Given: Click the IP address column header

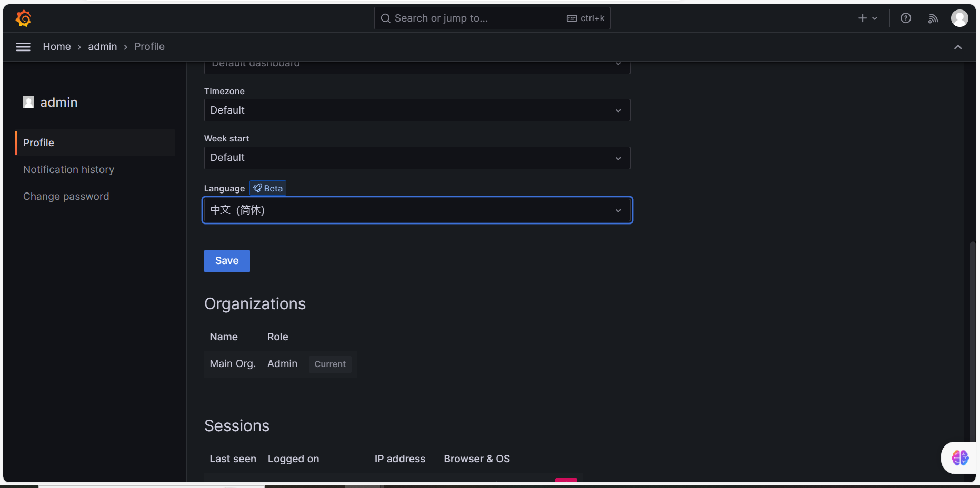Looking at the screenshot, I should 400,459.
